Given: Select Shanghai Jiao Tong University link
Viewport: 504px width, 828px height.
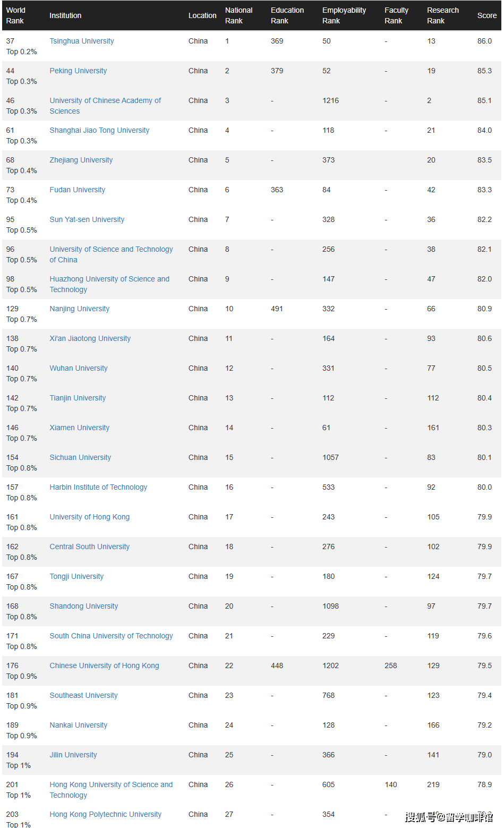Looking at the screenshot, I should (x=99, y=130).
